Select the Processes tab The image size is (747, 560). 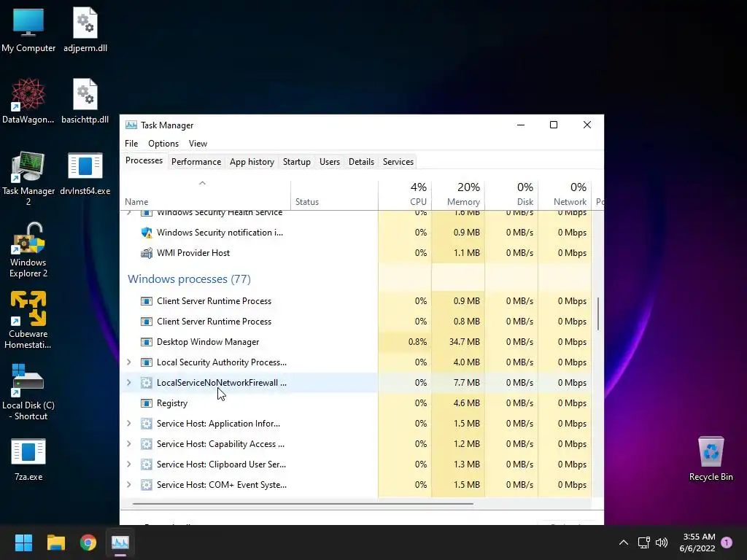pos(144,160)
